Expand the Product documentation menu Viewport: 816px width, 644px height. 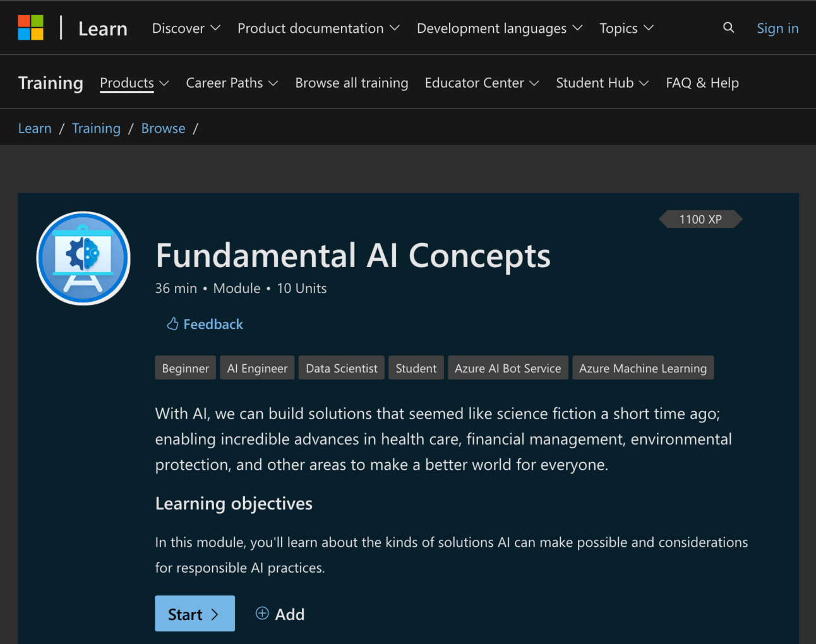pos(318,28)
